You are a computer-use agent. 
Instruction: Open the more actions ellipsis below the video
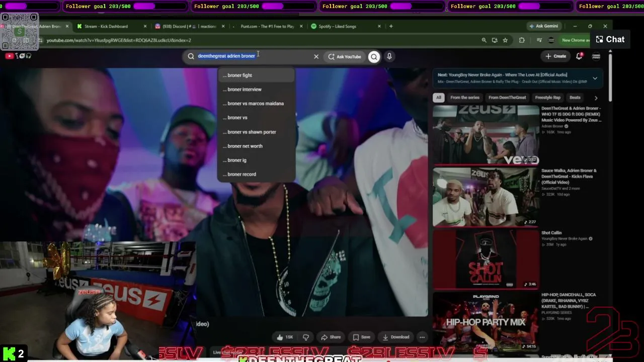(x=422, y=337)
